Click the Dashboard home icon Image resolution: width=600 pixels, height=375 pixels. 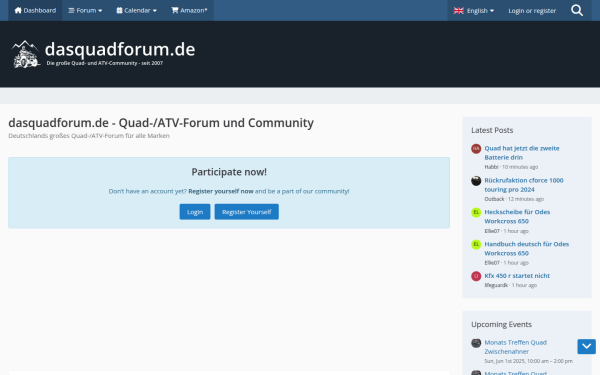click(x=18, y=10)
